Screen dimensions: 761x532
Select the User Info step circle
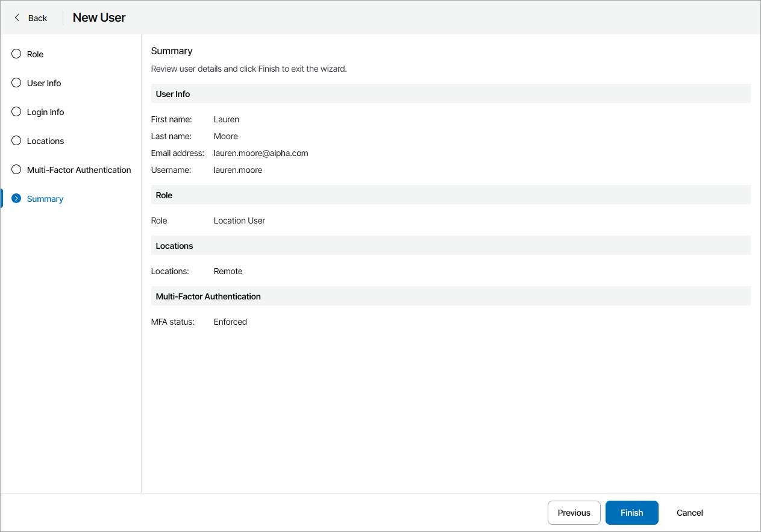16,83
